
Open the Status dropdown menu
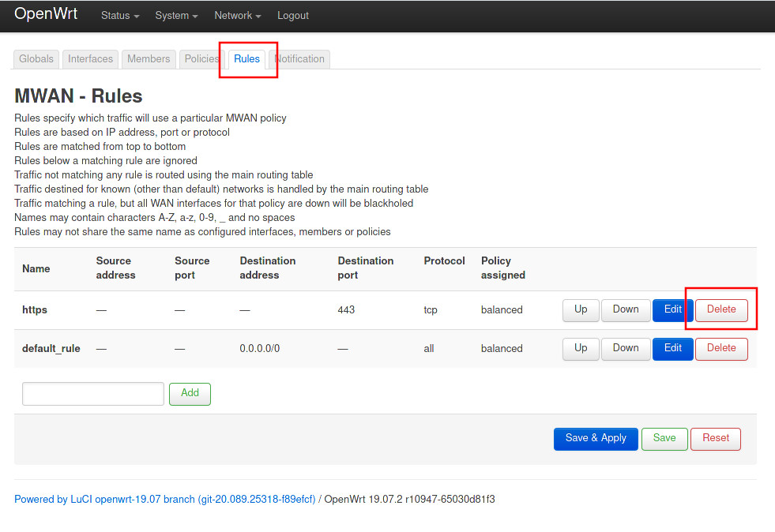coord(120,16)
